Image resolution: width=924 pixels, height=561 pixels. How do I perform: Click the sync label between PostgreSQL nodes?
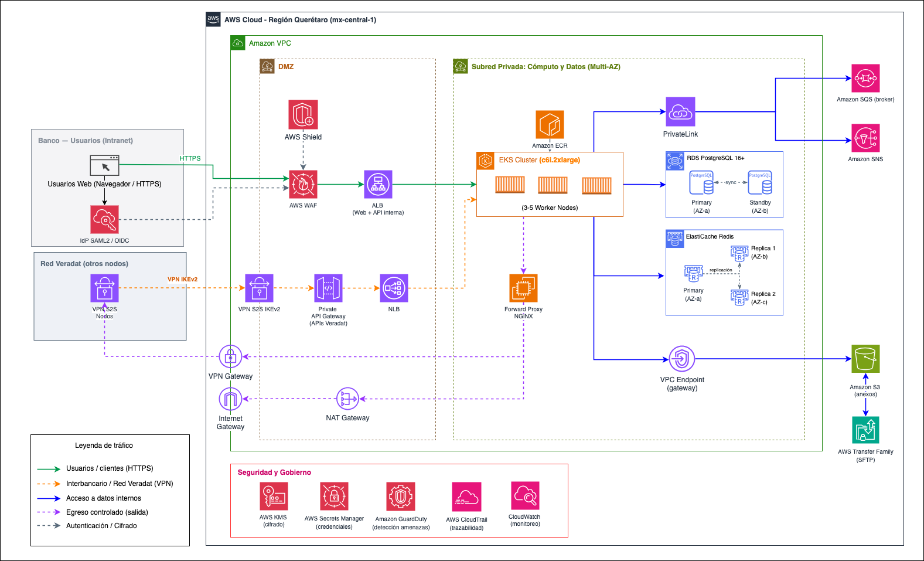(731, 182)
